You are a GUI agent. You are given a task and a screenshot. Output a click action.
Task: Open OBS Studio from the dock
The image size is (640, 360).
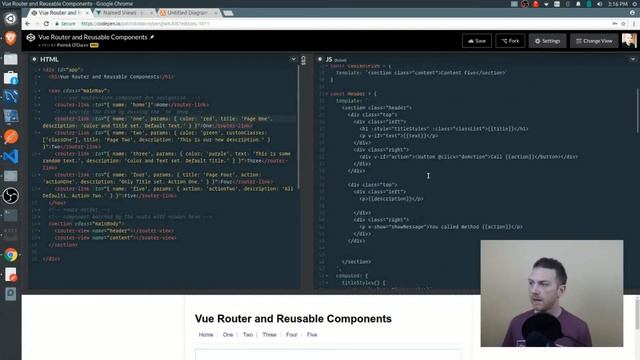coord(11,196)
